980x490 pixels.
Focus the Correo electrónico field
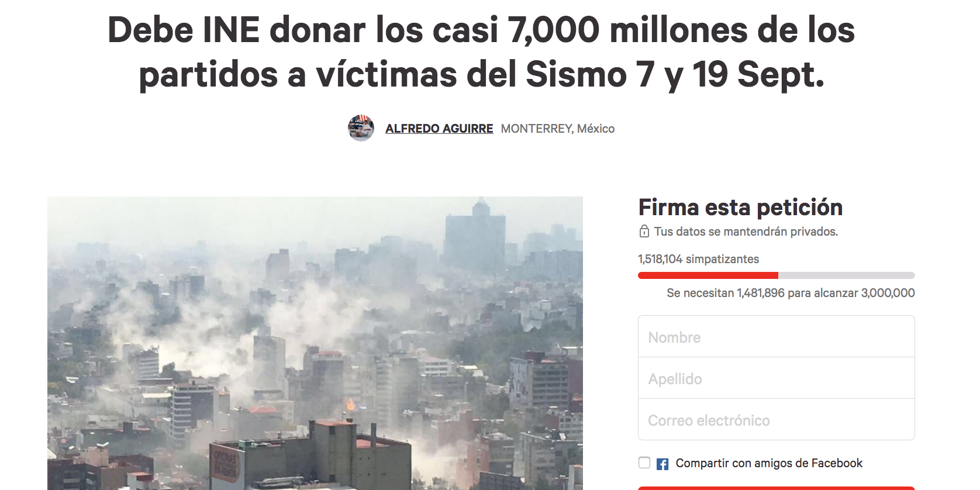[x=777, y=420]
